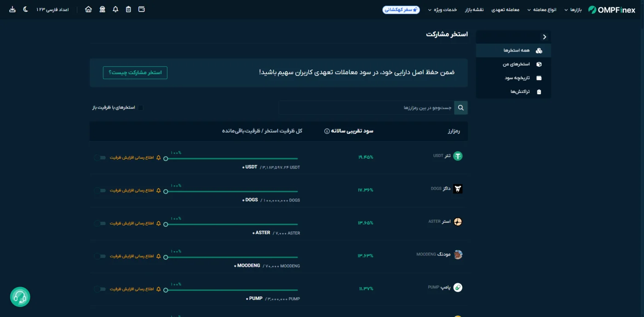Click the استخر مشارکت چیست؟ button
This screenshot has height=317, width=644.
135,73
